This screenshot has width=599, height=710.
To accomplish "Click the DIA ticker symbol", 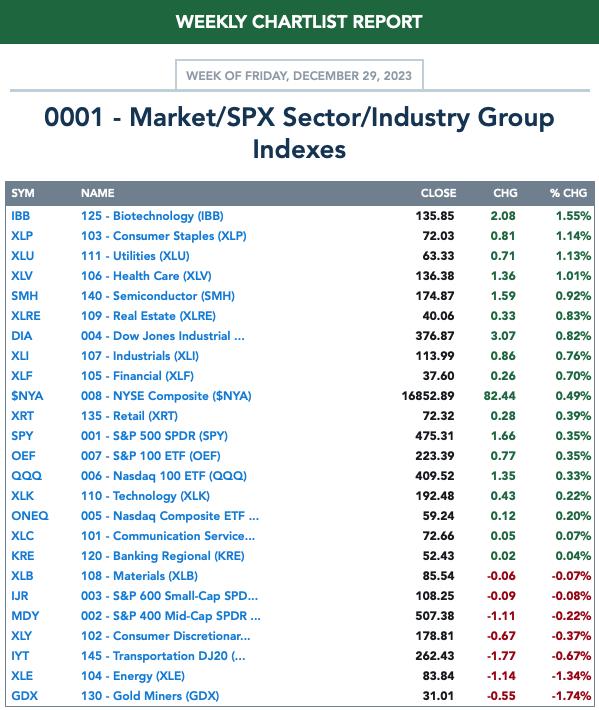I will [22, 336].
